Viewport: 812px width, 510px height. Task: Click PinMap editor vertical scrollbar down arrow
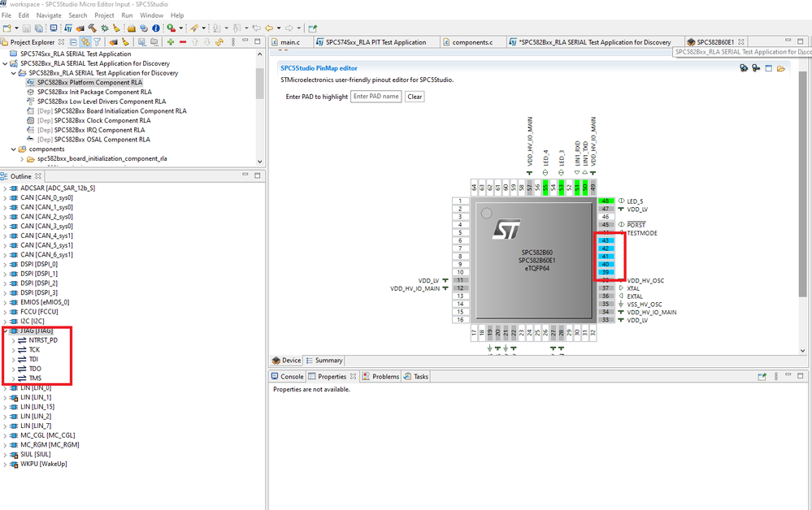pyautogui.click(x=802, y=350)
